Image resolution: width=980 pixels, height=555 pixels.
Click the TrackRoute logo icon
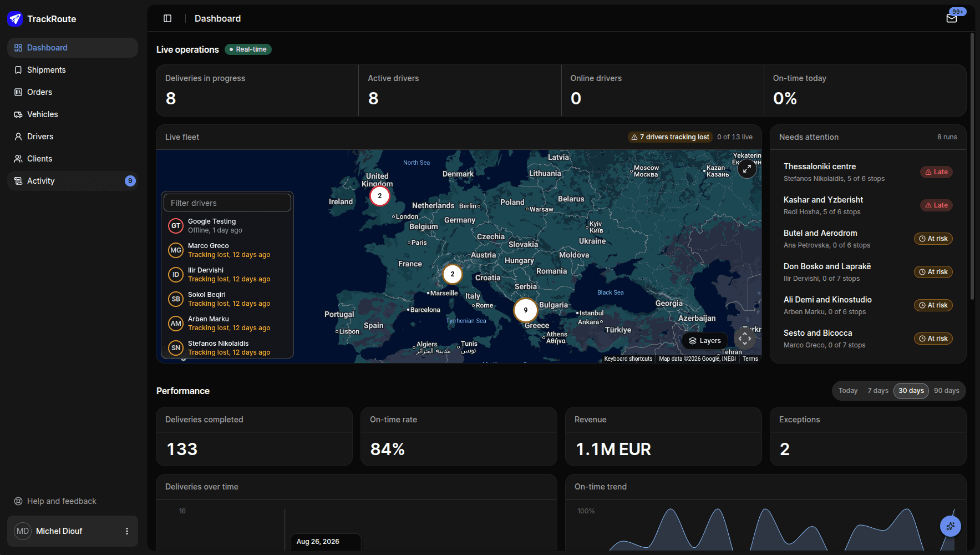(15, 19)
